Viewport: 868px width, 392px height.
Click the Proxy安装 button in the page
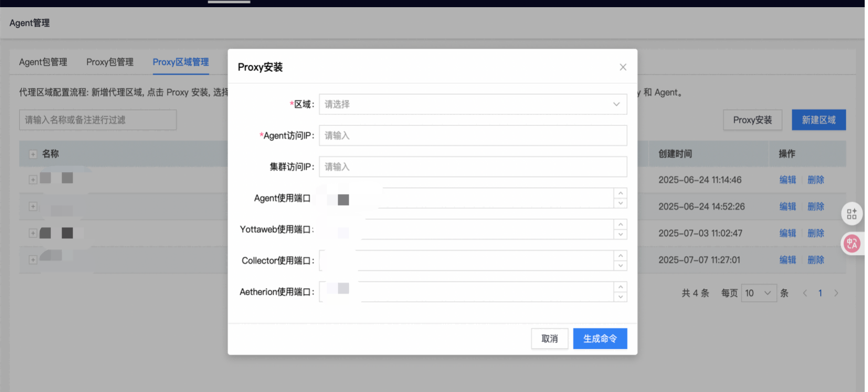pos(753,120)
